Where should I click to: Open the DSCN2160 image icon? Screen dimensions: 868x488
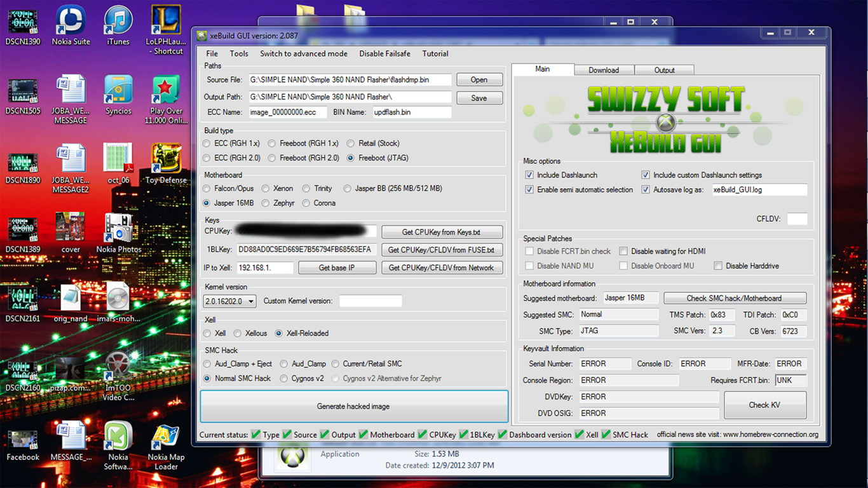pyautogui.click(x=23, y=372)
